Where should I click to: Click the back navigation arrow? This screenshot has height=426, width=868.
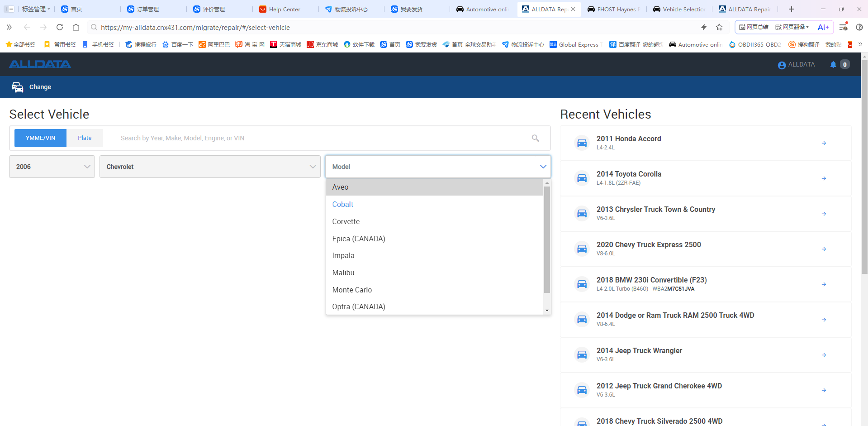coord(27,27)
